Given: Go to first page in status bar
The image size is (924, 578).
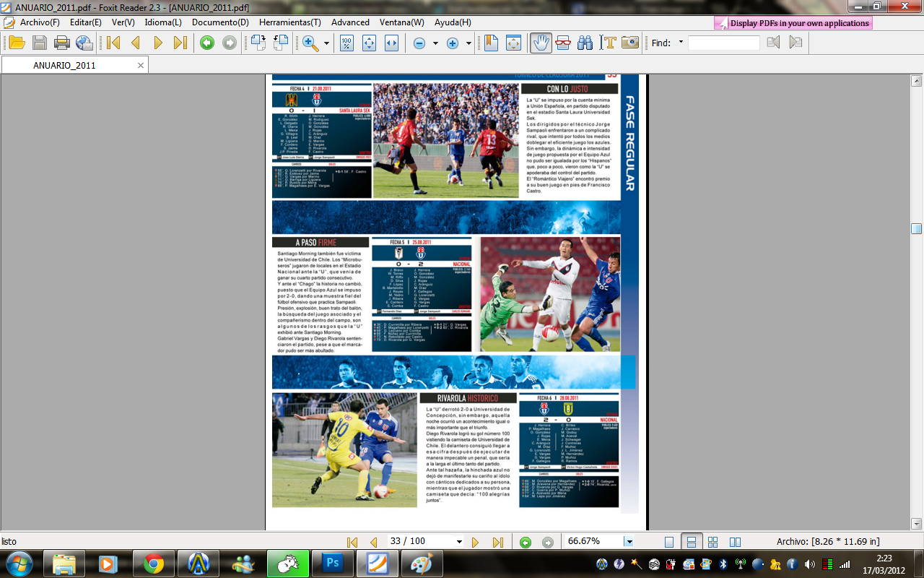Looking at the screenshot, I should point(352,542).
